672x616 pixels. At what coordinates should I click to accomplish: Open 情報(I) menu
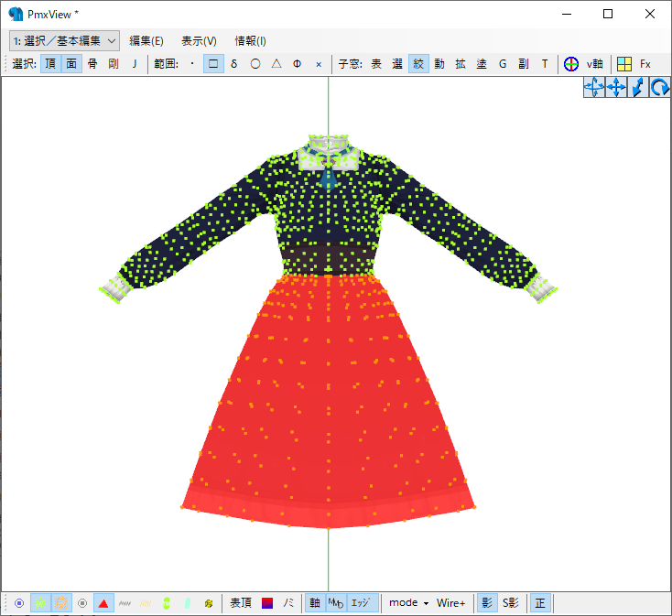250,40
